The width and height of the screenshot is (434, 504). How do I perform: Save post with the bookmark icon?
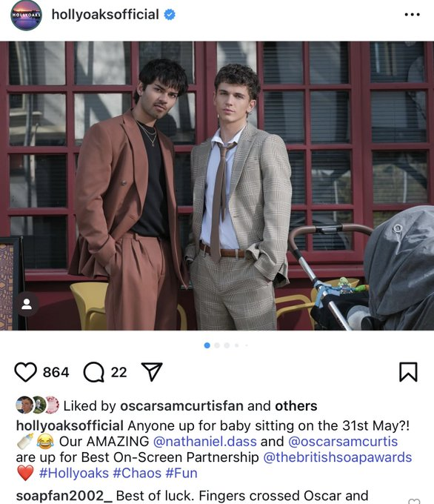[408, 372]
